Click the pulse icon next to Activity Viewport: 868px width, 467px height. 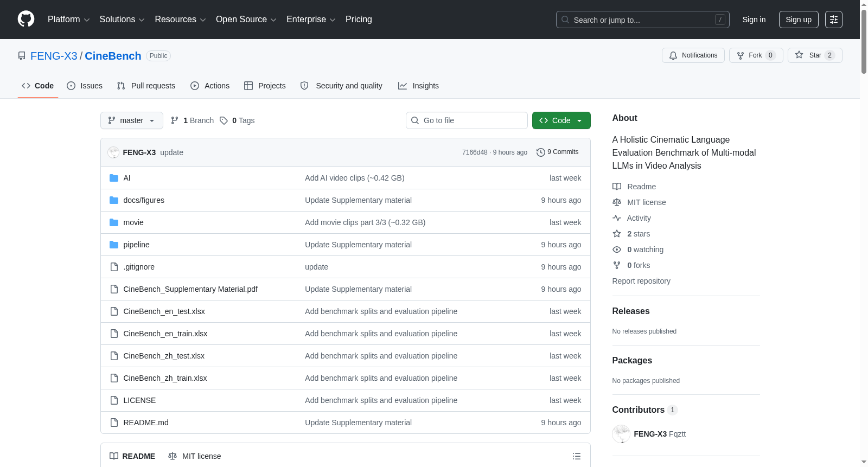coord(617,218)
